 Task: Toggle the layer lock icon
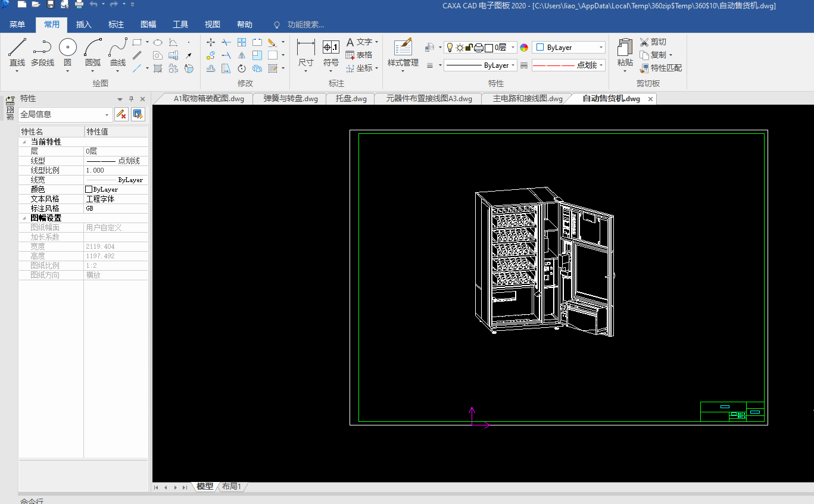(469, 48)
